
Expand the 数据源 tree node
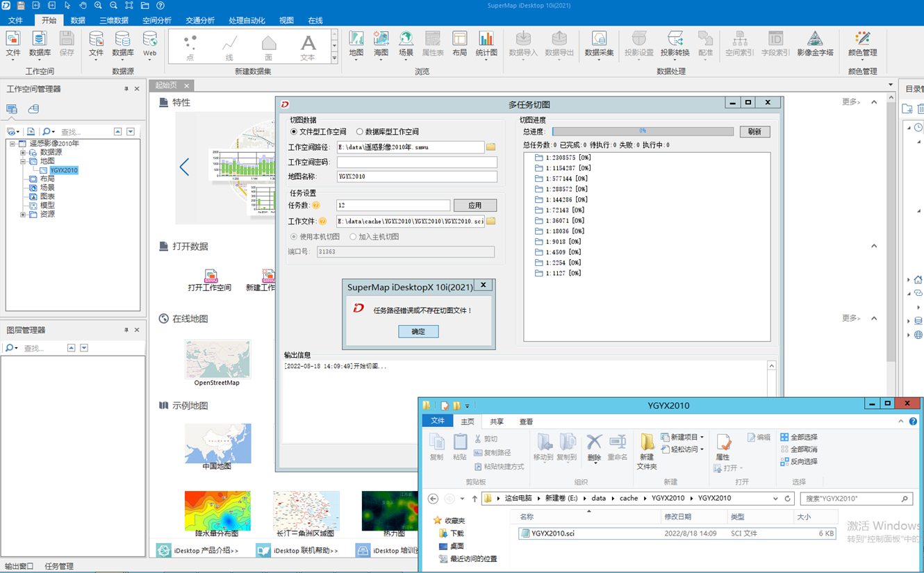click(x=23, y=153)
